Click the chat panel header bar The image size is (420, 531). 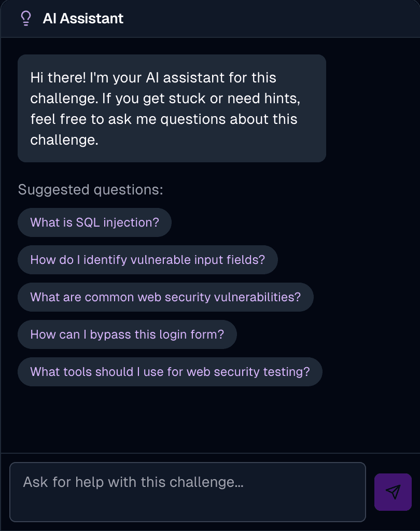[210, 18]
